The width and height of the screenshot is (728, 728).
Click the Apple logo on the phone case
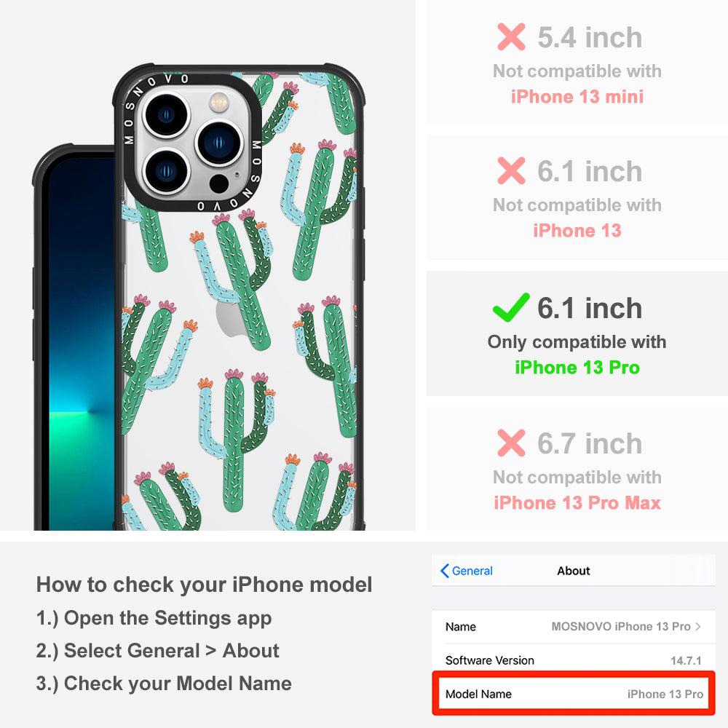(x=229, y=319)
